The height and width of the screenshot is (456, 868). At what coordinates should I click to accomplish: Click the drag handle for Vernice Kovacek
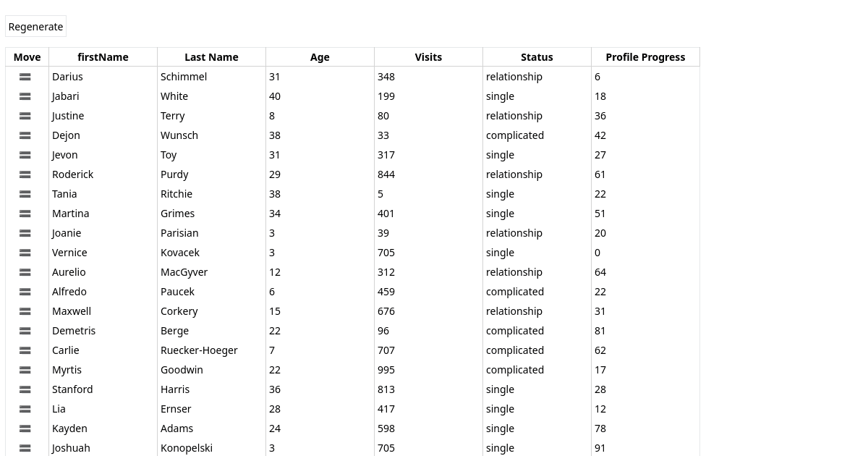point(25,253)
